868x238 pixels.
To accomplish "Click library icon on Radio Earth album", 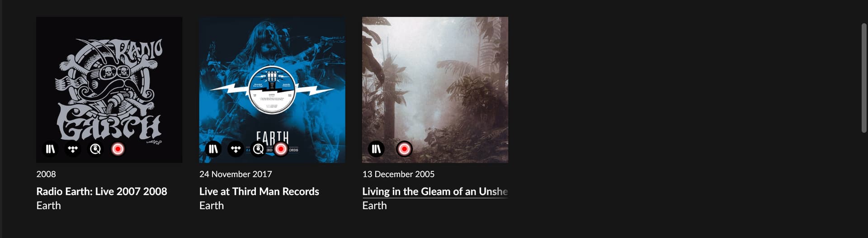I will pyautogui.click(x=51, y=149).
